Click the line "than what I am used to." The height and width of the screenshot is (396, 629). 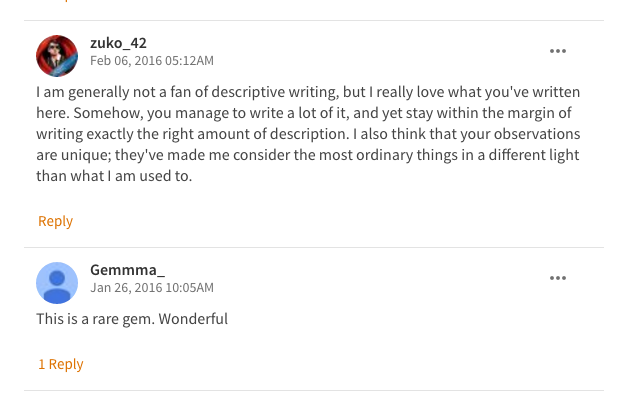coord(114,176)
